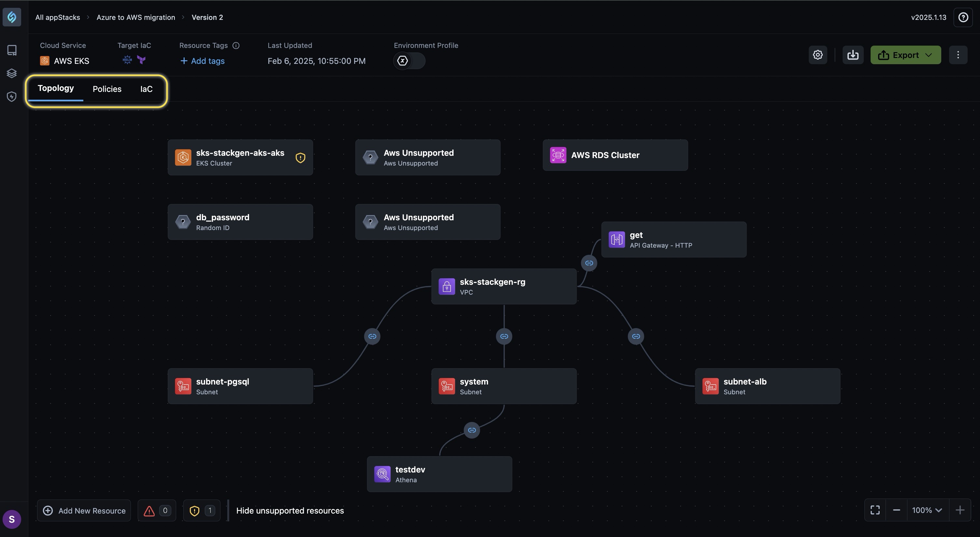Select the db_password Random ID node
This screenshot has height=537, width=980.
(240, 222)
